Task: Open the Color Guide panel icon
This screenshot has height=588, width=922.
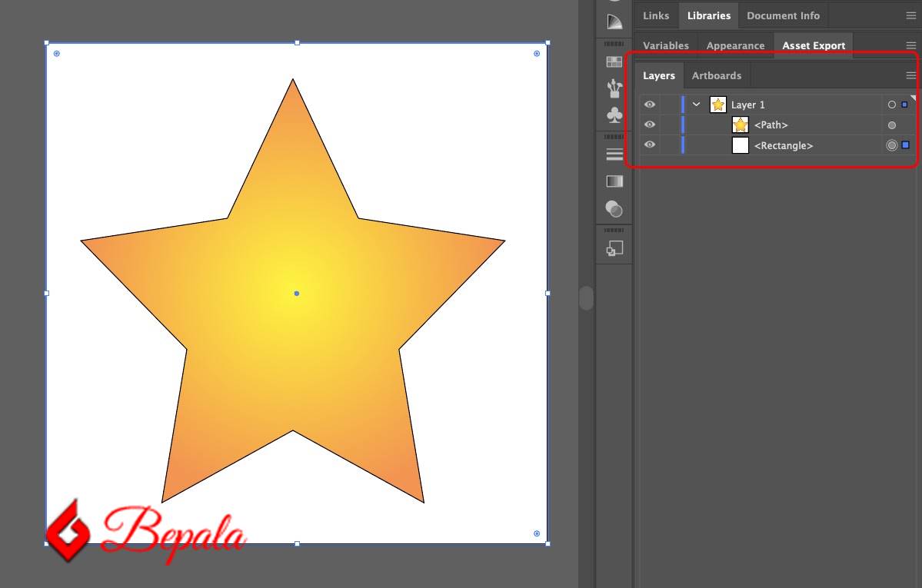Action: tap(614, 21)
